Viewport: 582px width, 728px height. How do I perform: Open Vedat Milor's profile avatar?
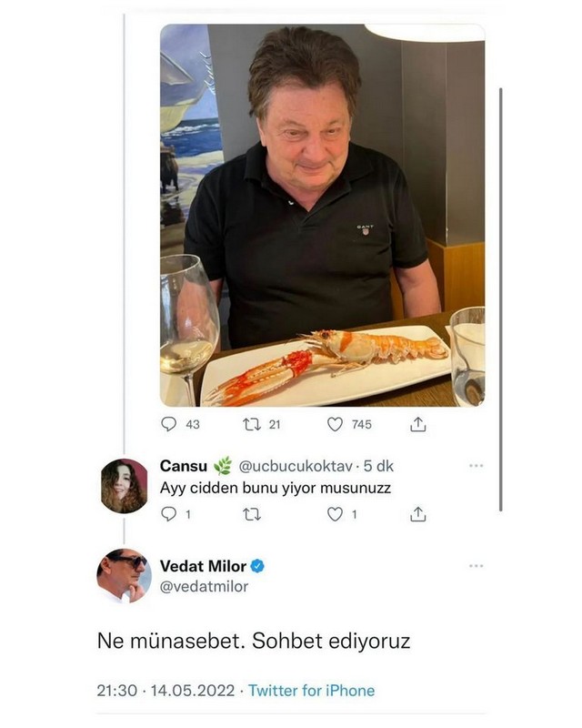point(124,576)
